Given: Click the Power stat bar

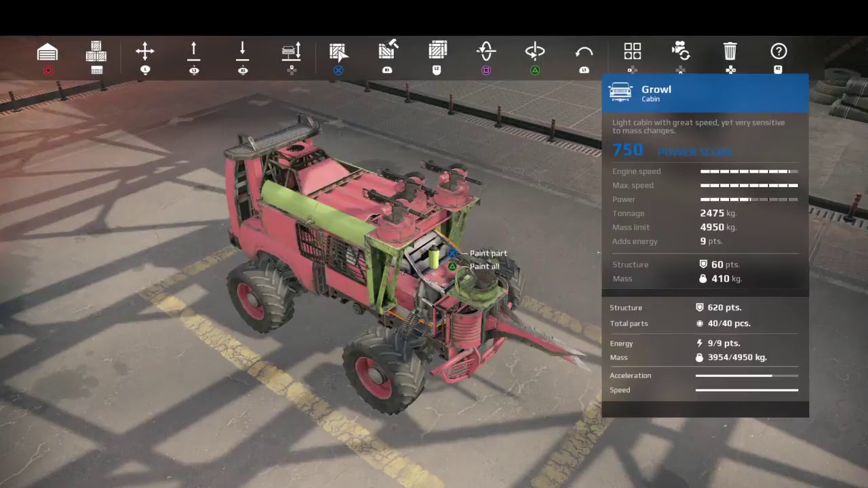Looking at the screenshot, I should pyautogui.click(x=749, y=199).
